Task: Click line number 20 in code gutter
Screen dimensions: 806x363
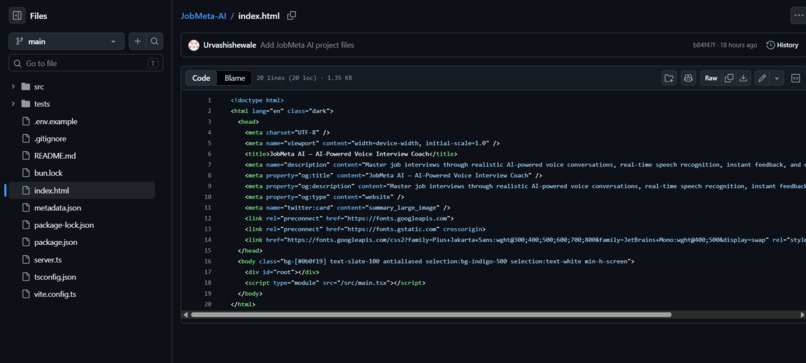Action: pyautogui.click(x=208, y=304)
